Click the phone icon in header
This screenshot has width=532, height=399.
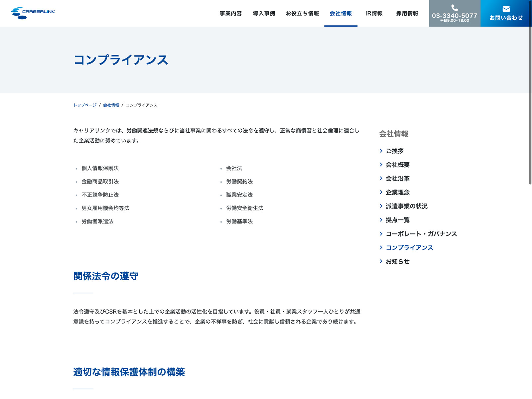[454, 8]
